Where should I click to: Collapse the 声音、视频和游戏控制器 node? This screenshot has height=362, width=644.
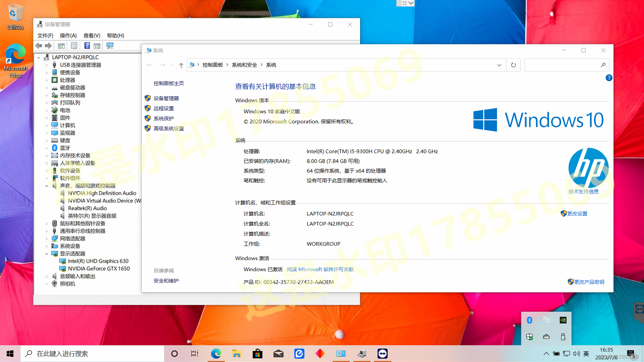(x=47, y=186)
